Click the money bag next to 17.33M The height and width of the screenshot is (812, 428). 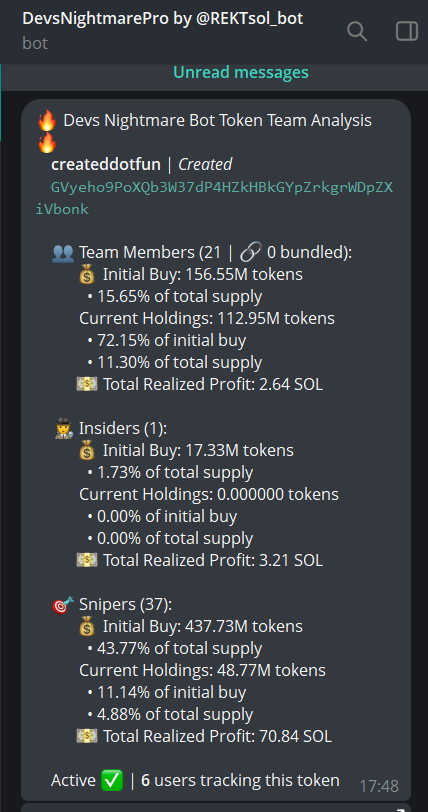tap(87, 451)
